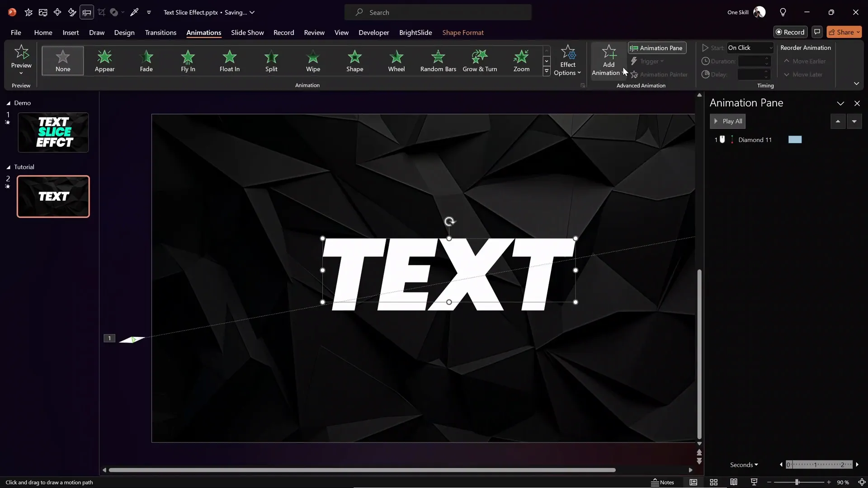Viewport: 868px width, 488px height.
Task: Click the eyedropper icon in quick access toolbar
Action: (x=134, y=12)
